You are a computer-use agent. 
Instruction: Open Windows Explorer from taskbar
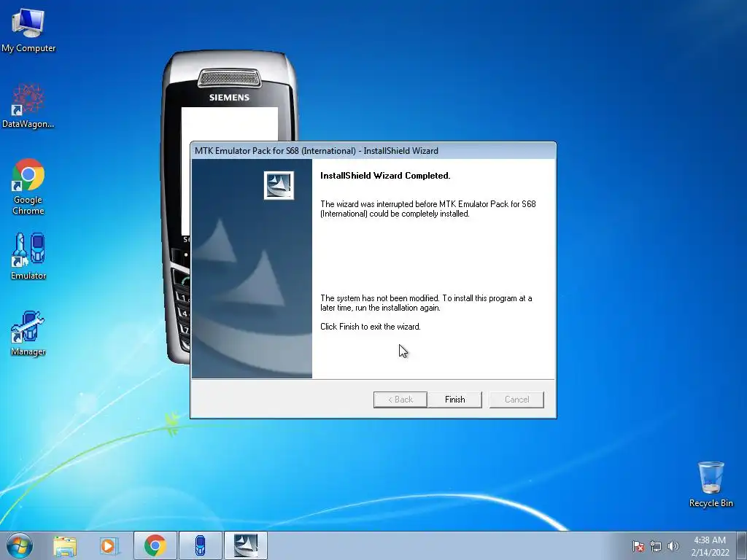[x=65, y=545]
